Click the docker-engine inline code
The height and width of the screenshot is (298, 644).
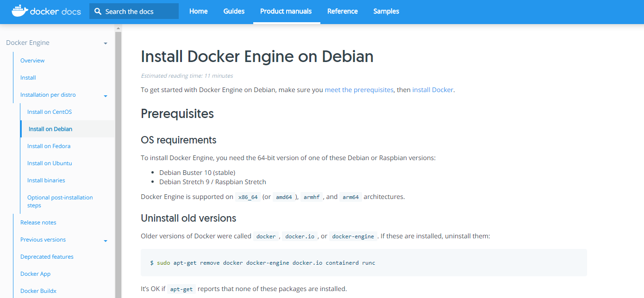pos(353,236)
